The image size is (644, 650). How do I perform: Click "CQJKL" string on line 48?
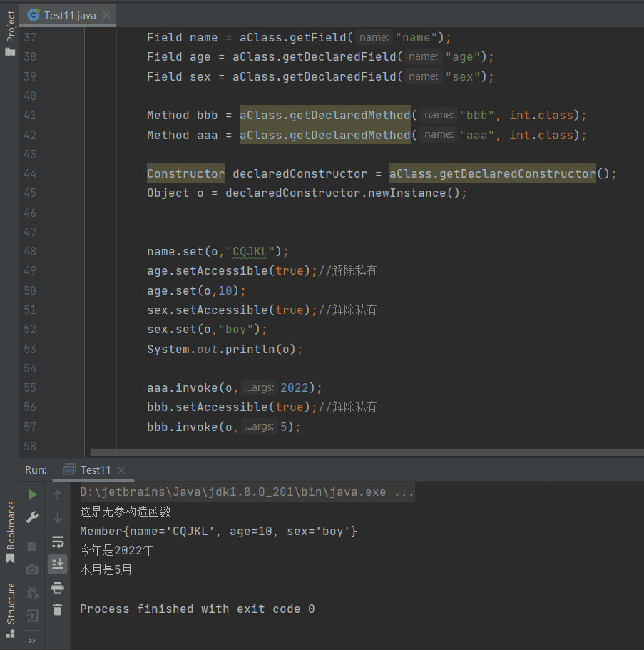(x=250, y=252)
